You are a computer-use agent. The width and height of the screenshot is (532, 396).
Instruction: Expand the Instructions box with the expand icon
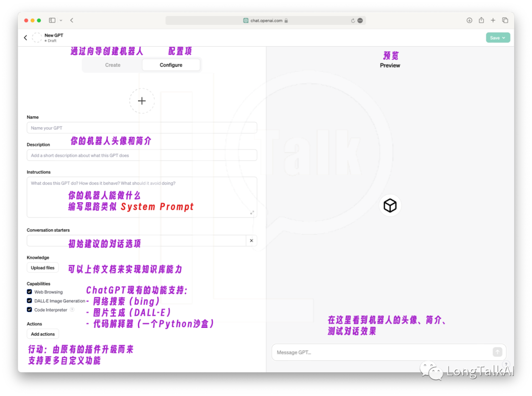click(252, 213)
